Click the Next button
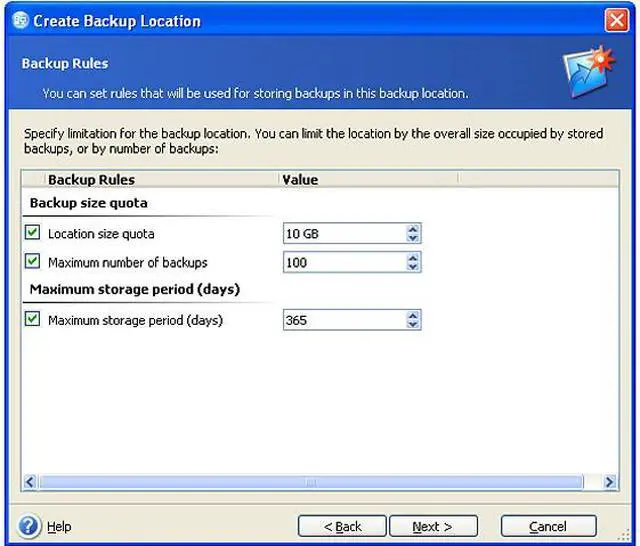 point(433,526)
